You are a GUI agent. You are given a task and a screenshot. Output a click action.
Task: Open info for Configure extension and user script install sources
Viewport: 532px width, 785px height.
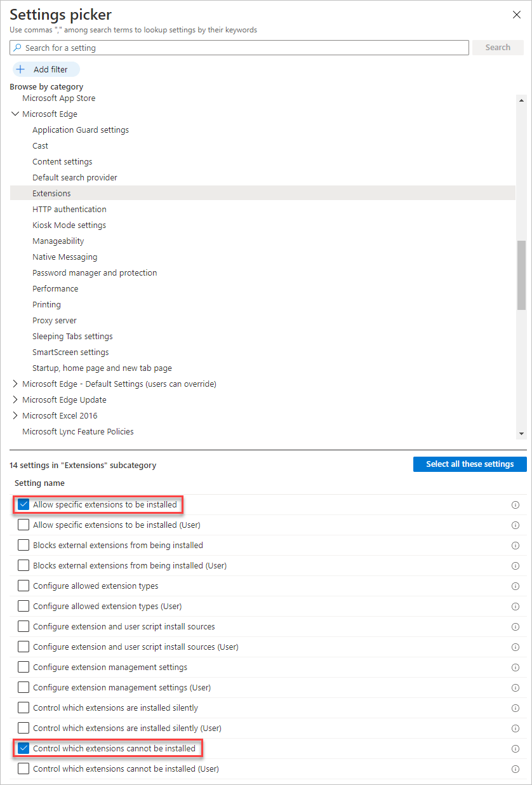515,627
